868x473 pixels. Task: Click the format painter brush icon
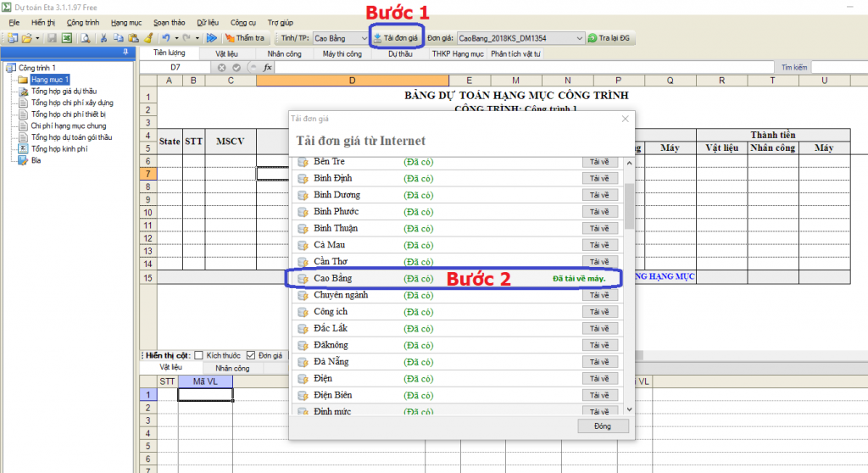pyautogui.click(x=148, y=38)
